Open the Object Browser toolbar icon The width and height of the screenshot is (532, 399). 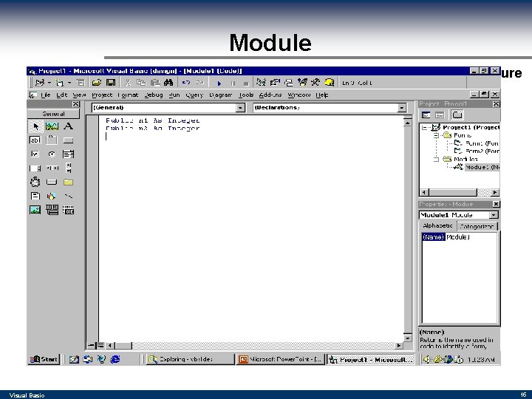click(x=302, y=83)
